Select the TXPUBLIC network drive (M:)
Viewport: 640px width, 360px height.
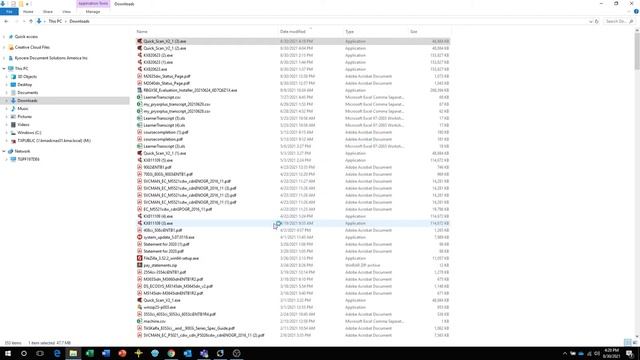point(53,140)
